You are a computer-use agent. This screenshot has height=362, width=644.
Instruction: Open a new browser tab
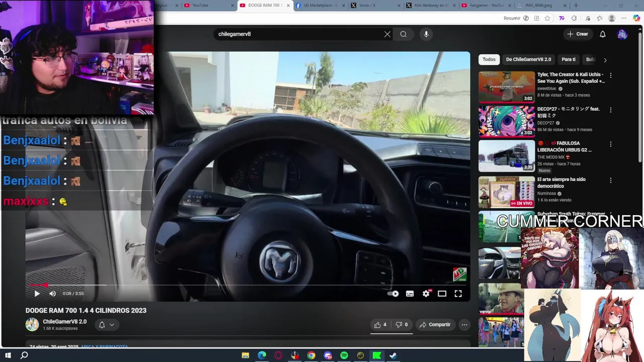tap(576, 6)
